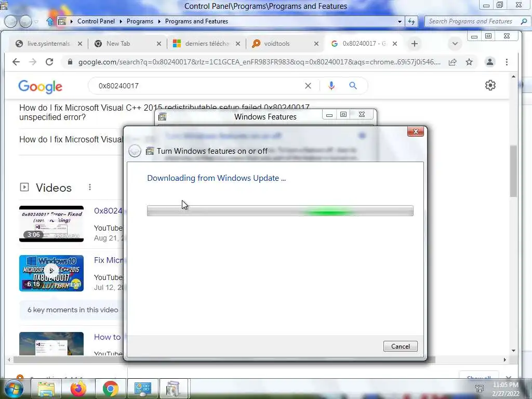532x399 pixels.
Task: Click the Chrome address bar URL
Action: pos(259,62)
